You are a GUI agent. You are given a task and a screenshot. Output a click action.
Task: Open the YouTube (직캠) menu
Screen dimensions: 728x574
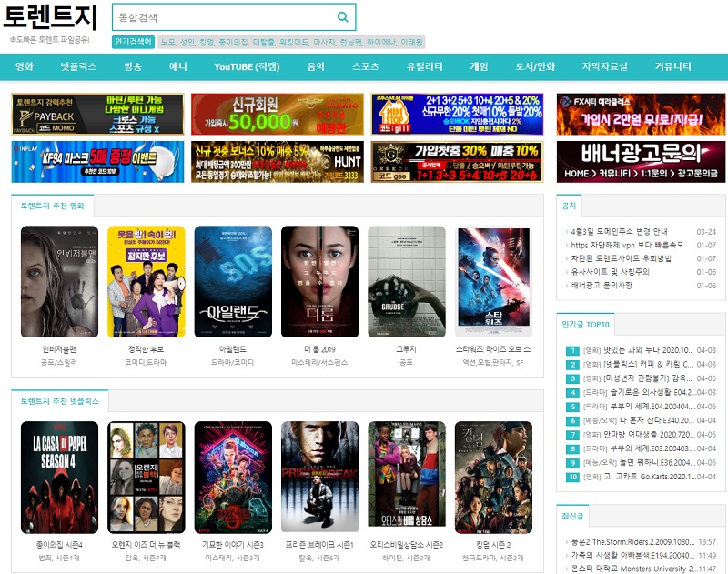247,66
